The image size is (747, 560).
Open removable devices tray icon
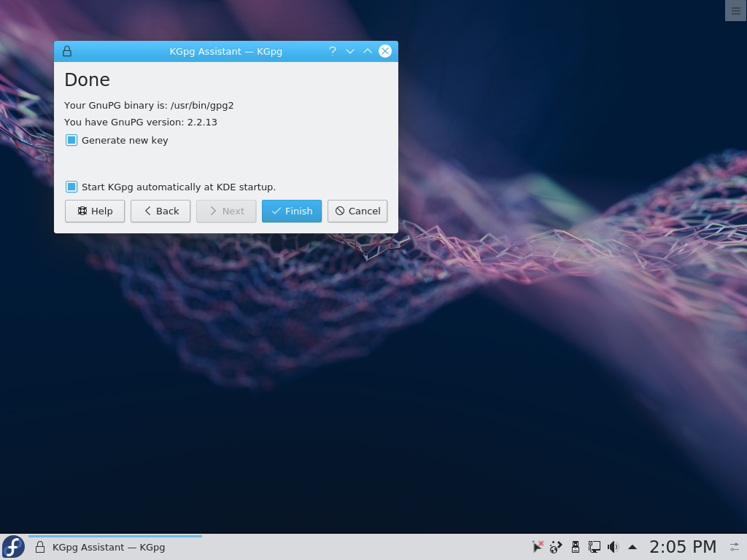pos(576,547)
